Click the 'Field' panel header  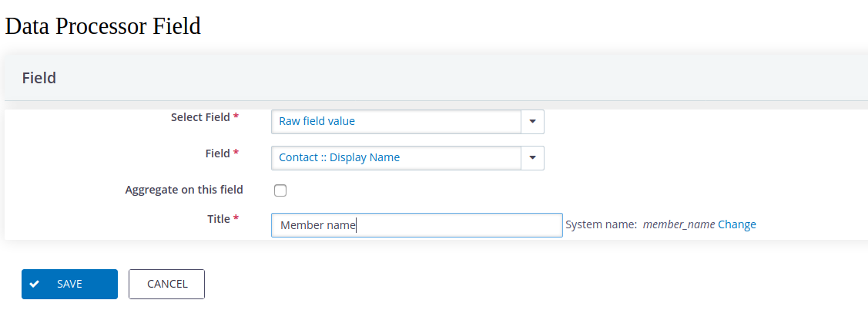(39, 78)
